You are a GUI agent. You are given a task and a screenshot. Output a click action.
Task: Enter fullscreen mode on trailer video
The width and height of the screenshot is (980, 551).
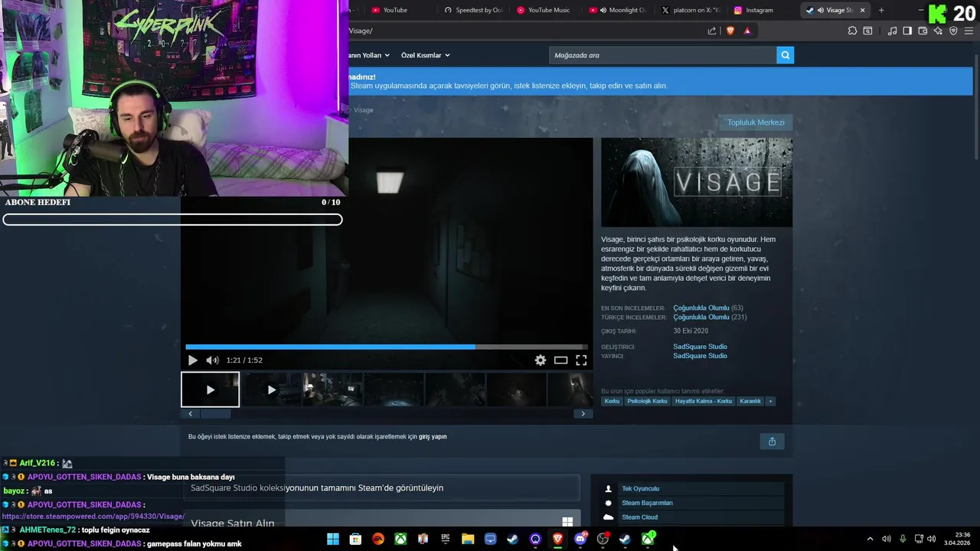[x=581, y=360]
